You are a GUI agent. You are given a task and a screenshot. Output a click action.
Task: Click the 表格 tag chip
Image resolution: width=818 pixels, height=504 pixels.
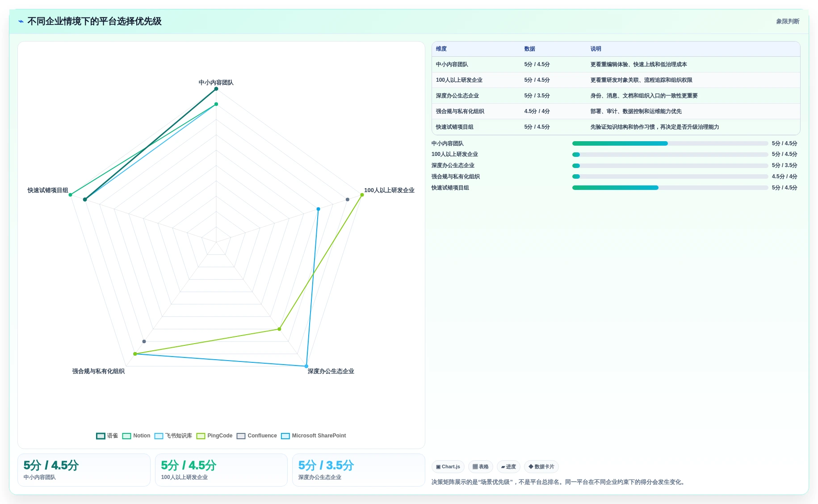pos(481,466)
